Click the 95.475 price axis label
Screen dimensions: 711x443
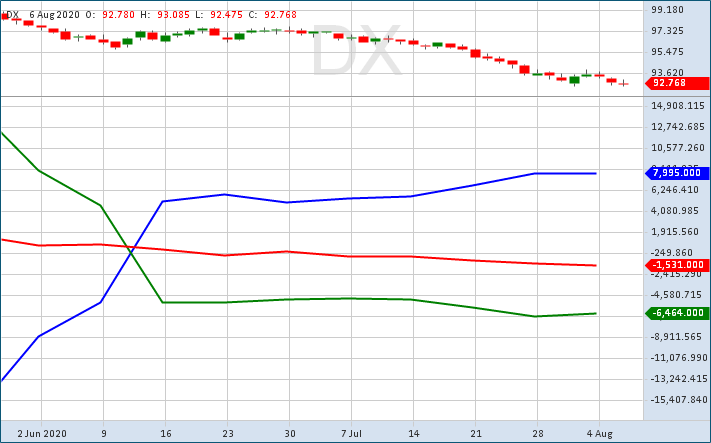[x=667, y=52]
